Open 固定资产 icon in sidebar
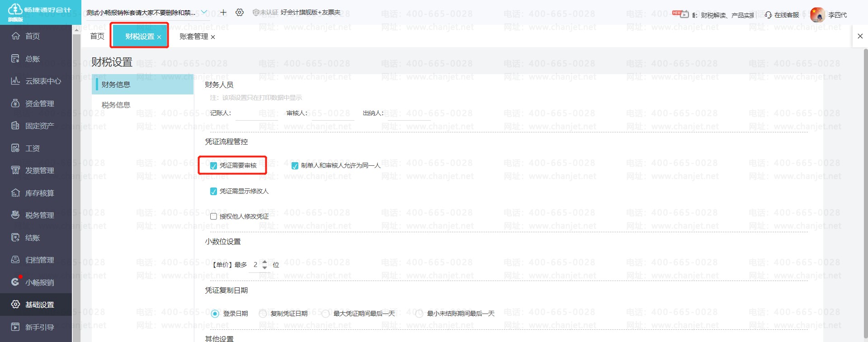Screen dimensions: 868x342 pyautogui.click(x=15, y=126)
